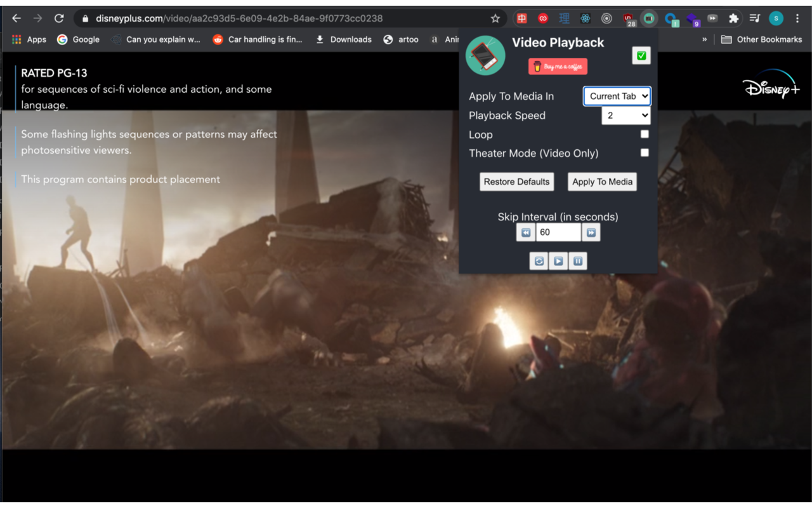Click the Chrome extensions puzzle piece icon
Screen dimensions: 812x508
(x=733, y=18)
